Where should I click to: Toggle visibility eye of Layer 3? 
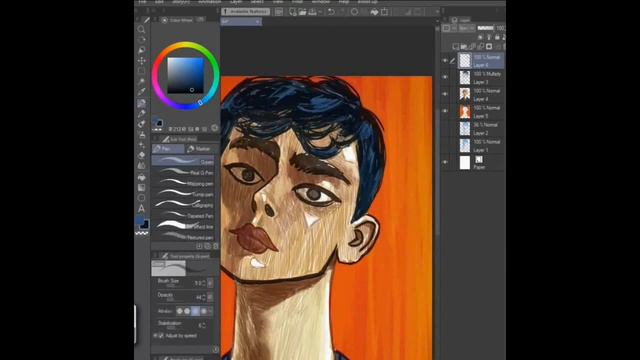tap(445, 77)
